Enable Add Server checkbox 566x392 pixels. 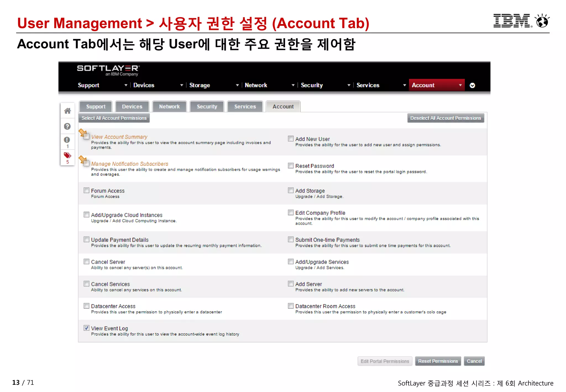[x=291, y=284]
